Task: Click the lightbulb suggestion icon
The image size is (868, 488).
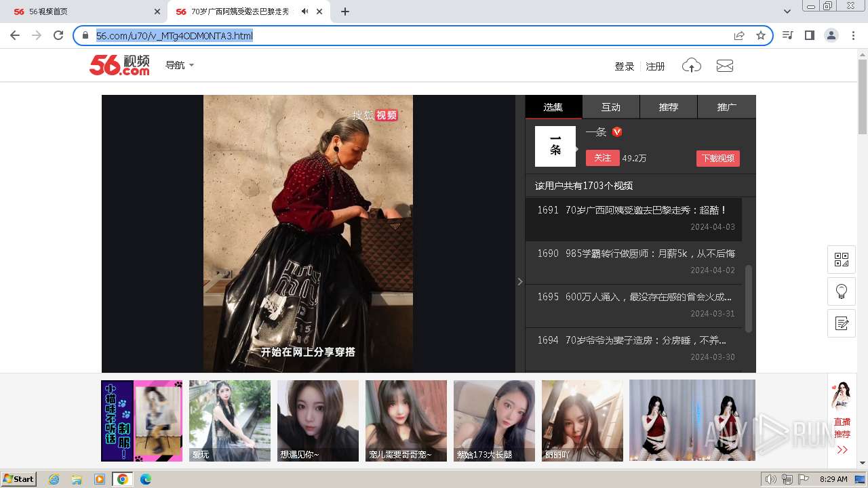Action: coord(842,291)
